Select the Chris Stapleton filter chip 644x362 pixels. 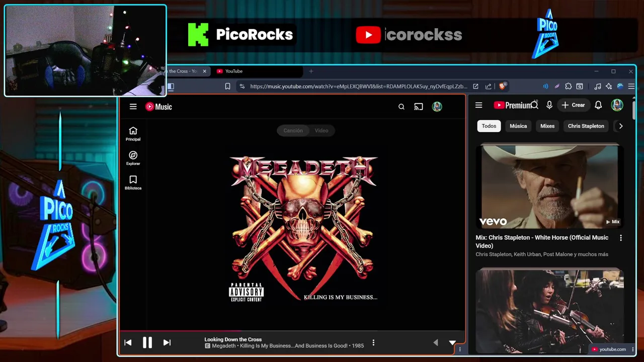586,126
